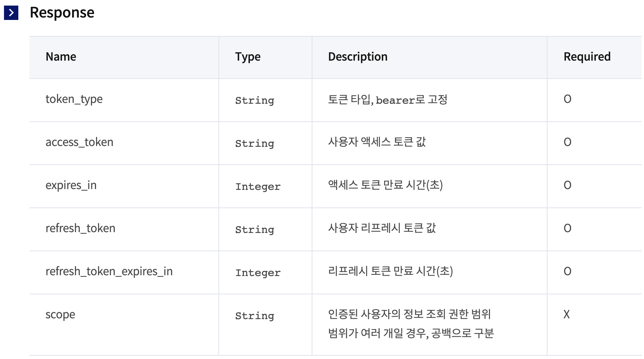
Task: Click the O required mark for access_token
Action: click(x=567, y=142)
